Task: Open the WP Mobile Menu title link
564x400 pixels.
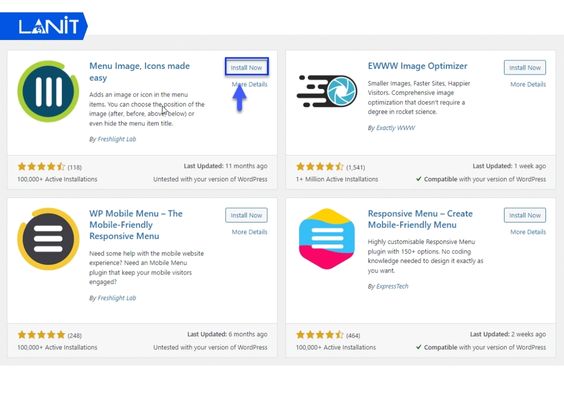Action: pyautogui.click(x=136, y=225)
